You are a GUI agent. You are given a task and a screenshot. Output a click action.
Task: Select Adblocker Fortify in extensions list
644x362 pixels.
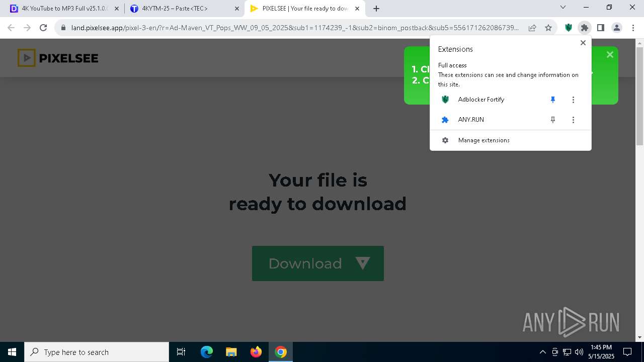tap(481, 100)
